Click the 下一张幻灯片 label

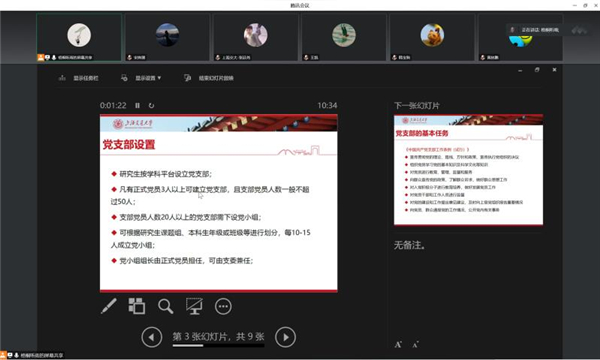pyautogui.click(x=417, y=106)
